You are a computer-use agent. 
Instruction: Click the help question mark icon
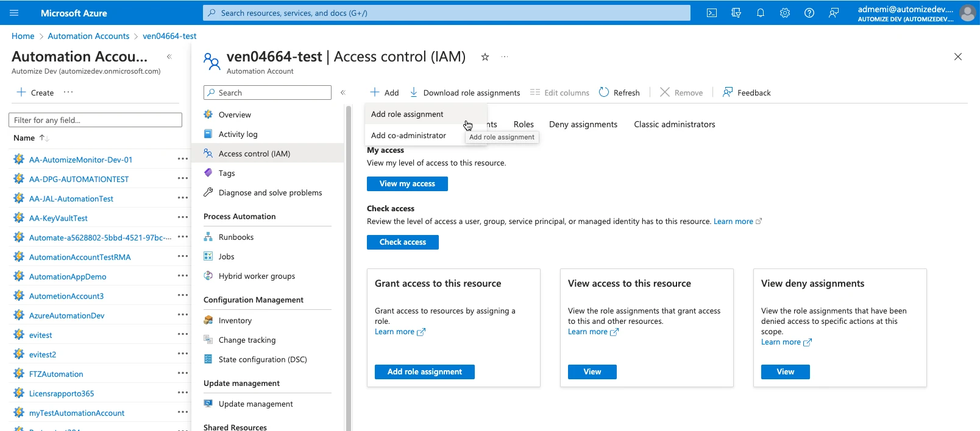click(809, 13)
